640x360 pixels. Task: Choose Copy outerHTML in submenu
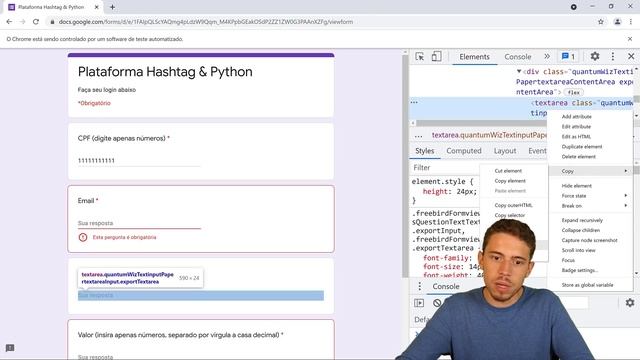pos(513,205)
